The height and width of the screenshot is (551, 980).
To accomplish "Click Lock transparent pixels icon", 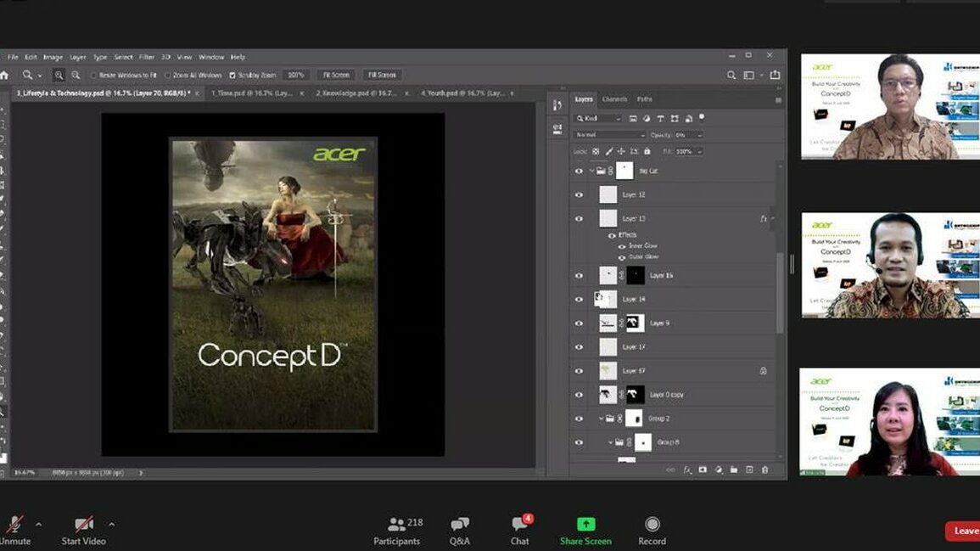I will (x=596, y=151).
